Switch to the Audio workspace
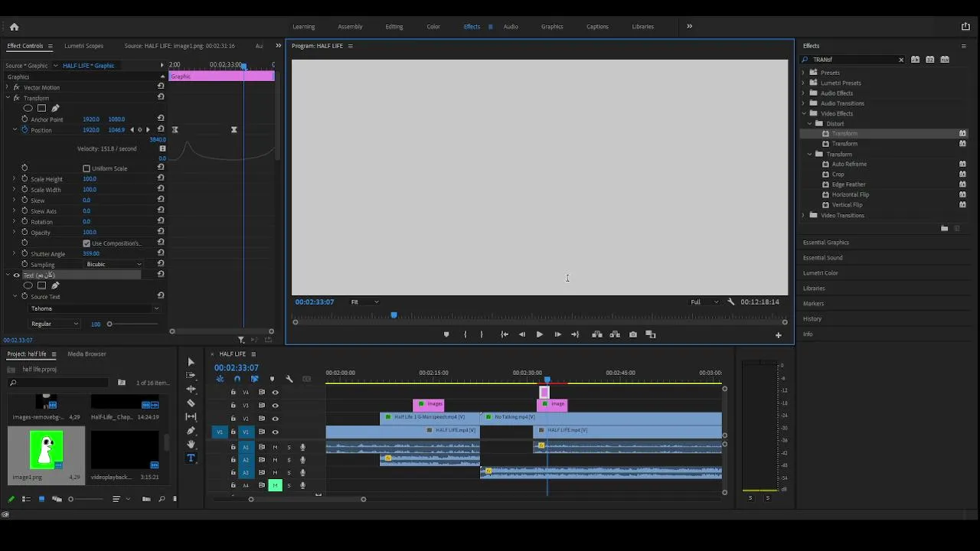The image size is (980, 551). (x=511, y=27)
